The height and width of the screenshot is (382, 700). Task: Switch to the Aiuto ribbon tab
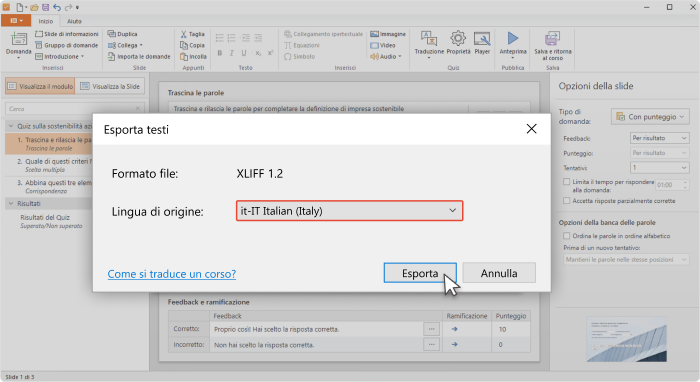74,21
